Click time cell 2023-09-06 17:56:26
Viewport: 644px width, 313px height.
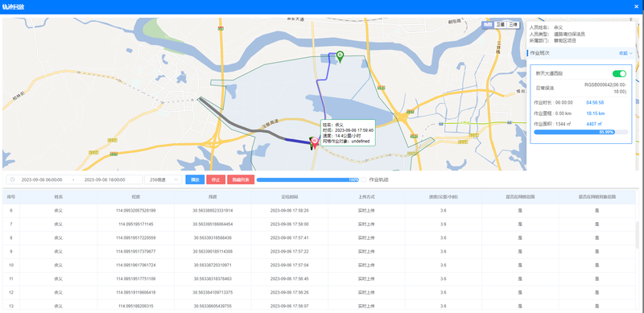[x=290, y=292]
